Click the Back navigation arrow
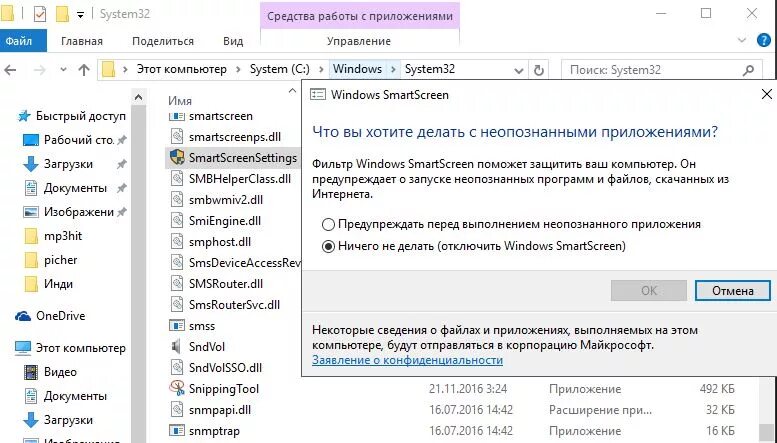 pyautogui.click(x=13, y=70)
